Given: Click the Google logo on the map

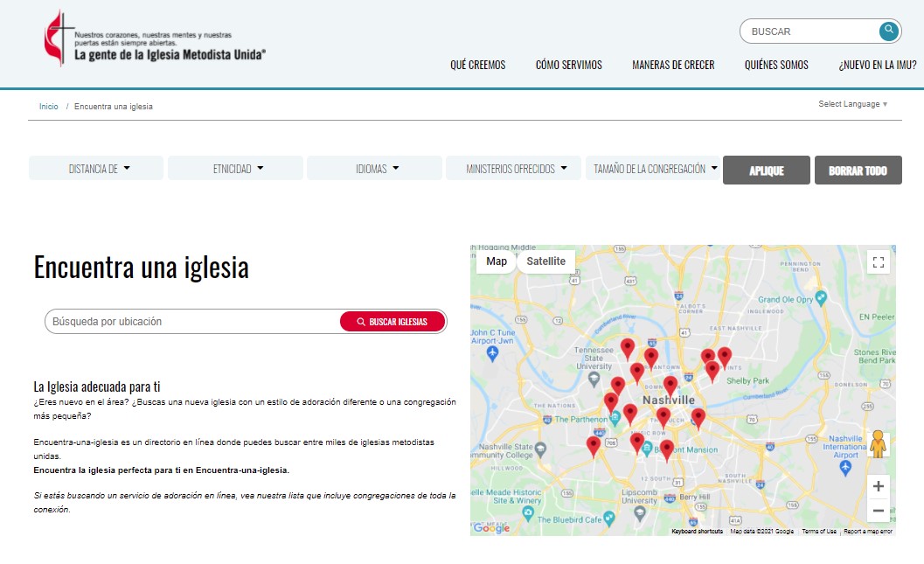Looking at the screenshot, I should (x=491, y=527).
